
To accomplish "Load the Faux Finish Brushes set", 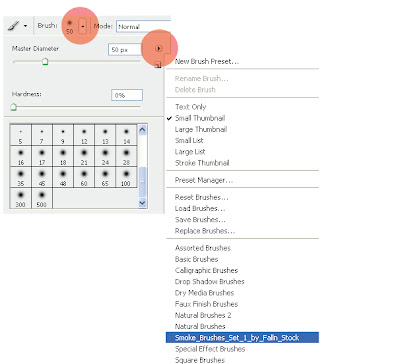I will click(x=206, y=304).
